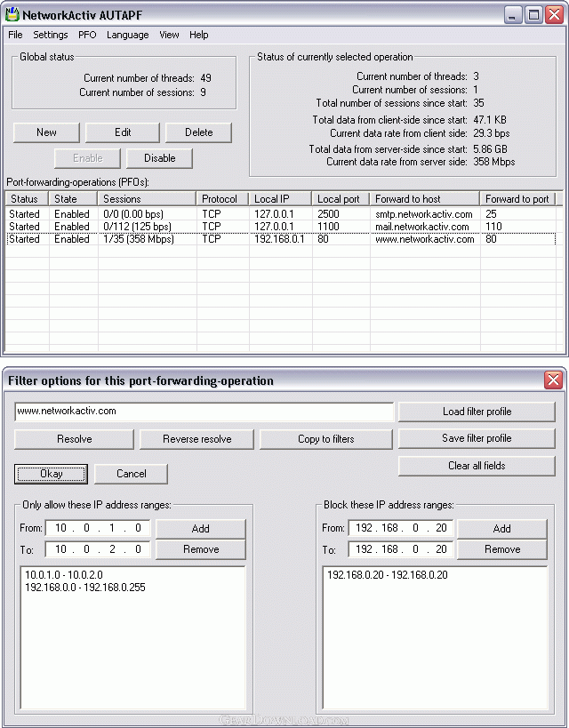
Task: Click the Resolve button
Action: pos(74,439)
